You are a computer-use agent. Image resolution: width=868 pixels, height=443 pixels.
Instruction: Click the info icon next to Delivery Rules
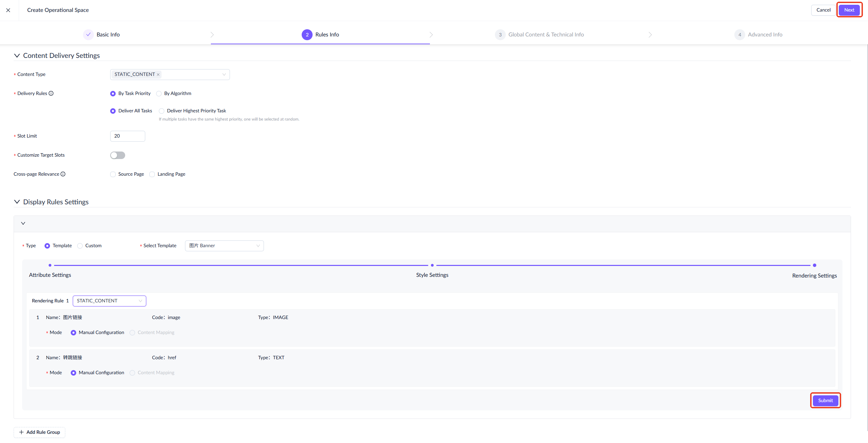(x=51, y=93)
